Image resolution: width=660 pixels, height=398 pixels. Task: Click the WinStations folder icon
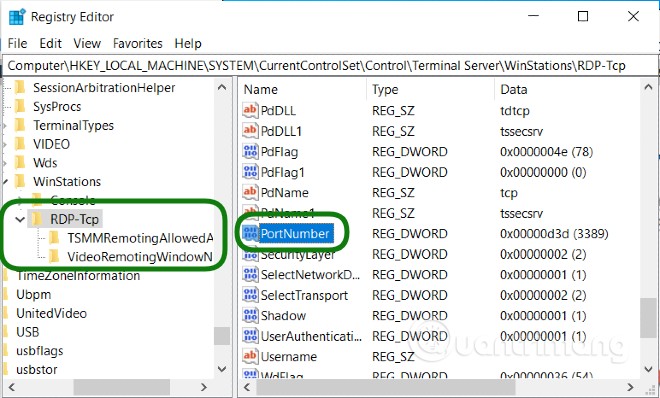[x=20, y=181]
